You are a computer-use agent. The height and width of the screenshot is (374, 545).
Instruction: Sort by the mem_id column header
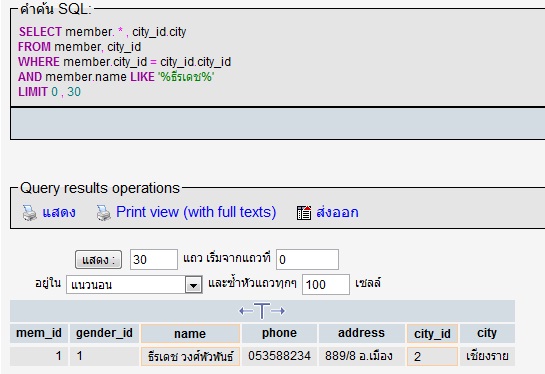39,333
